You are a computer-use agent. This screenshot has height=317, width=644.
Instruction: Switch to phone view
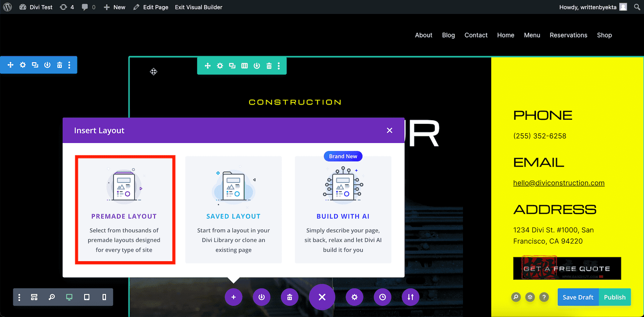pyautogui.click(x=104, y=297)
